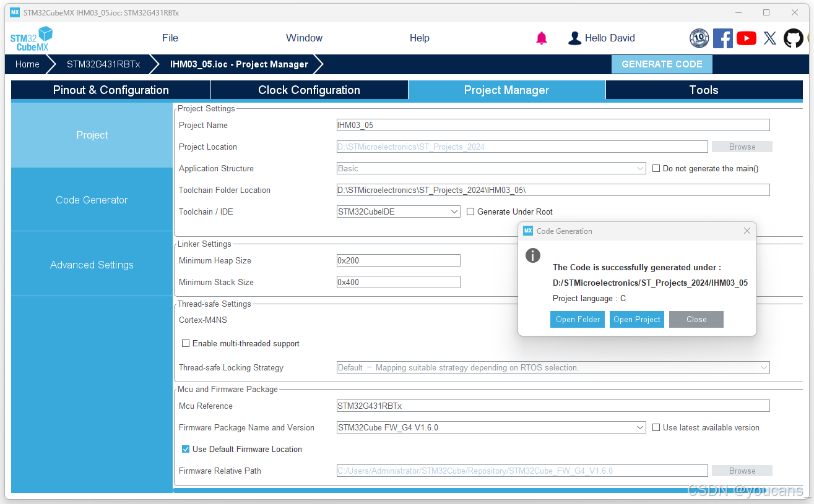Click Open Project button
The width and height of the screenshot is (814, 504).
coord(637,319)
